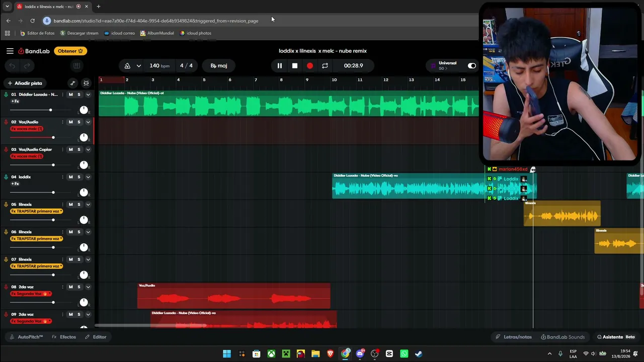Viewport: 644px width, 362px height.
Task: Open options dots for track 04 loddix
Action: tap(62, 177)
